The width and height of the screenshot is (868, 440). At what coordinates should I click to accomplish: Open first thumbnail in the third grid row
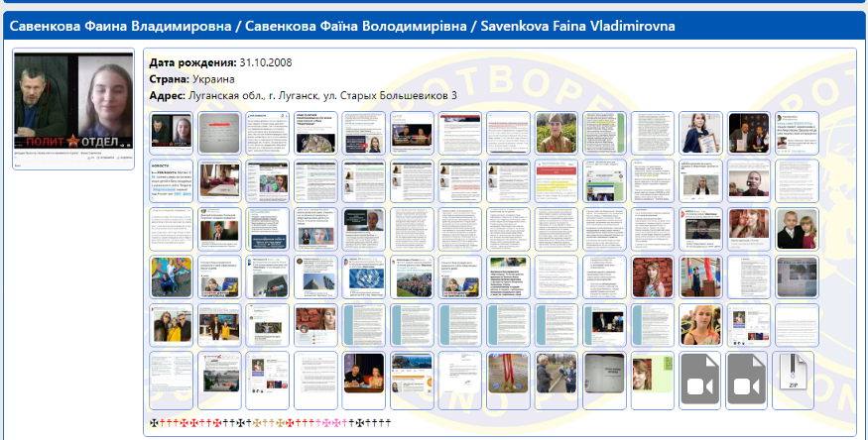tap(171, 229)
